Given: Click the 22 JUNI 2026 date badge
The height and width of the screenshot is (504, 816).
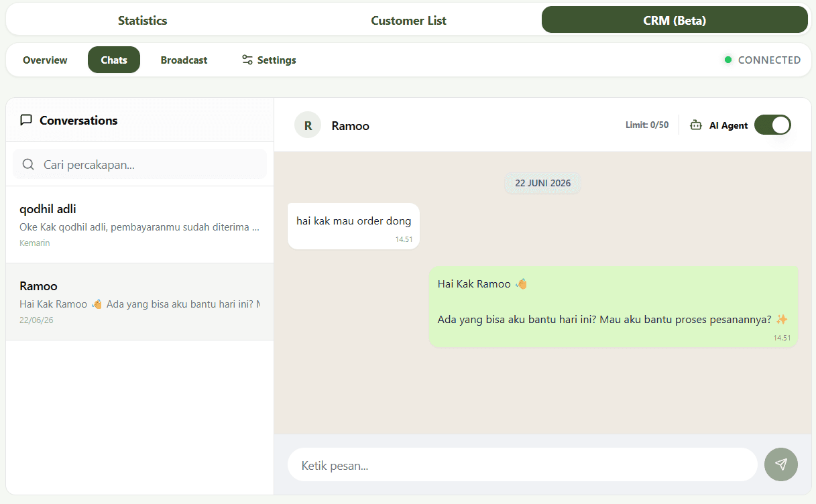Looking at the screenshot, I should point(542,183).
